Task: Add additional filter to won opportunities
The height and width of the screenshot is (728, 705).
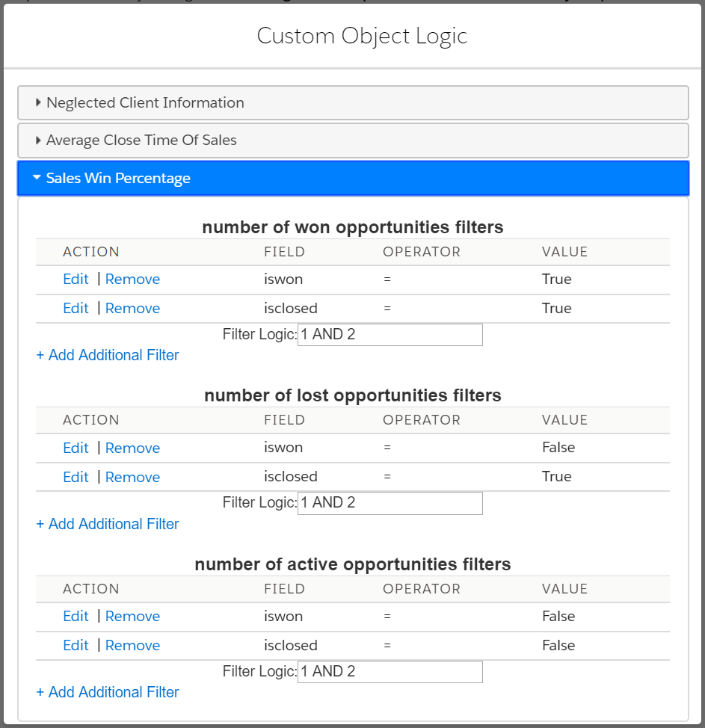Action: (108, 355)
